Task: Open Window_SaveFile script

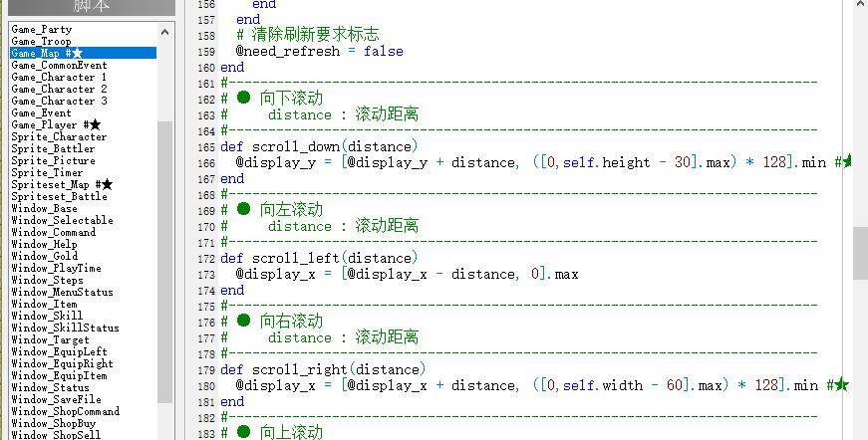Action: point(56,399)
